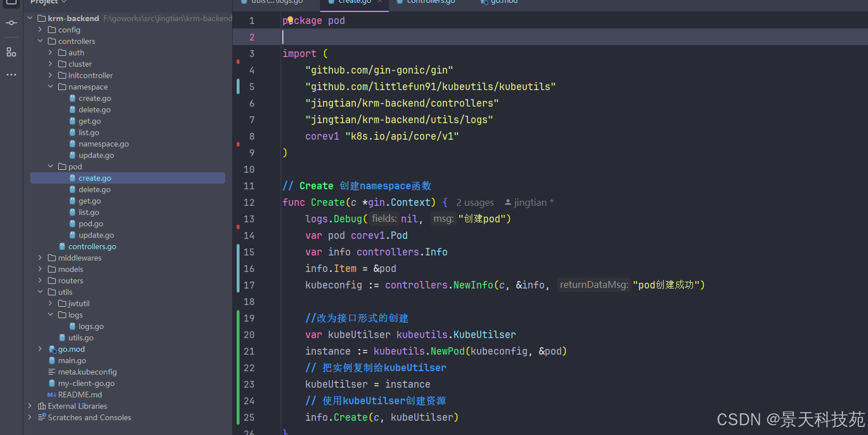Click 'info.Create' call on line 25
Screen dimensions: 868x435
pyautogui.click(x=336, y=417)
